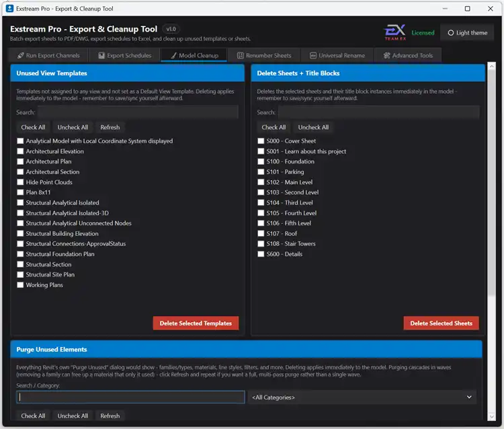This screenshot has height=429, width=504.
Task: Open the Export Schedules tab
Action: (x=125, y=55)
